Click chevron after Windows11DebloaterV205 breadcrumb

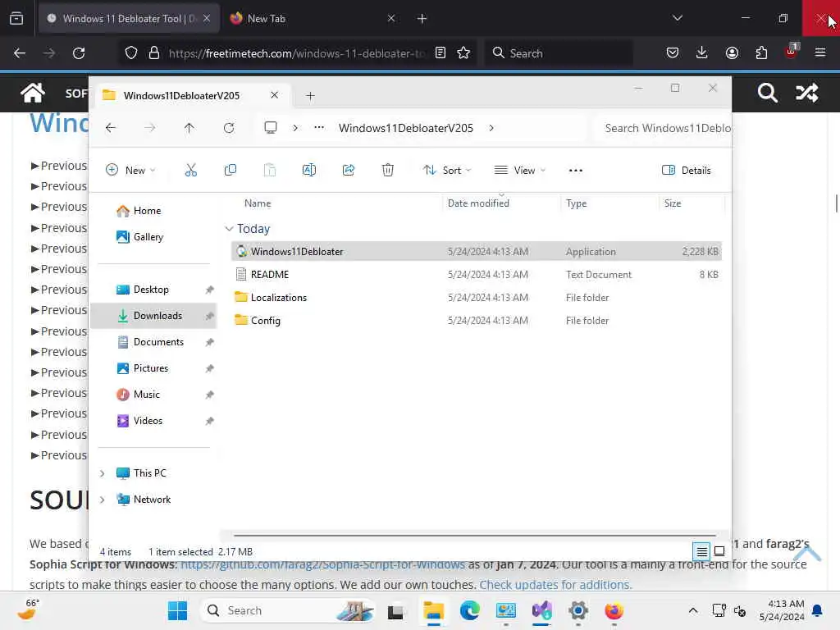click(491, 128)
